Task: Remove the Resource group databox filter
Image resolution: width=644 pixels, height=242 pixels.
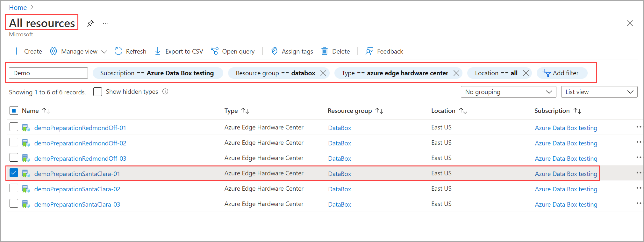Action: click(x=323, y=73)
